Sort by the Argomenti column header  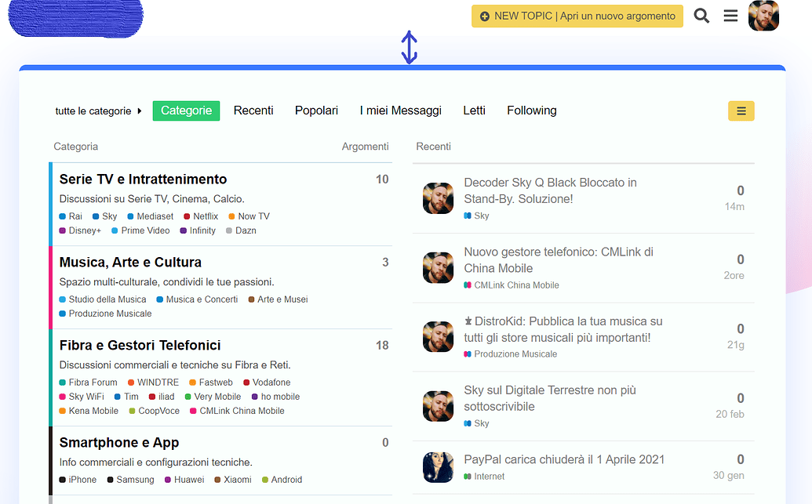tap(365, 147)
